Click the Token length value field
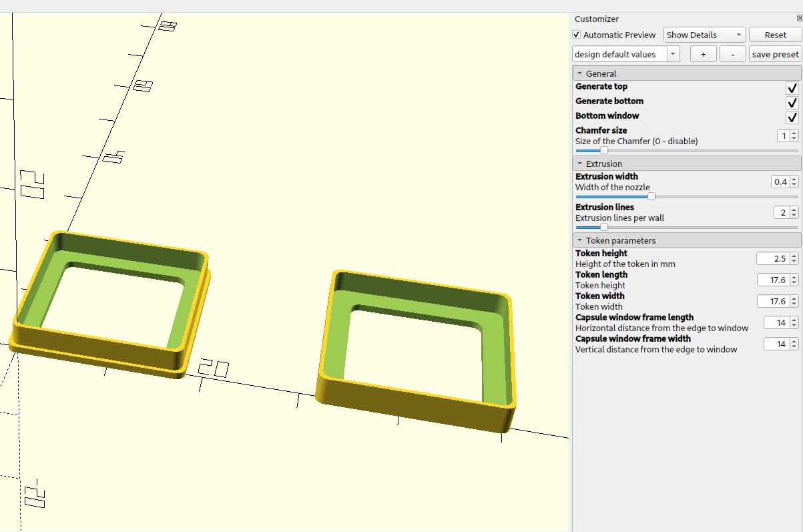Viewport: 803px width, 532px height. pyautogui.click(x=772, y=280)
